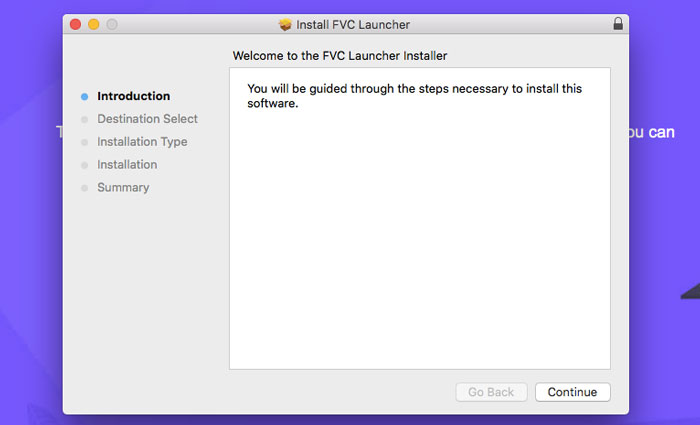
Task: Click the 'Welcome to the FVC Launcher Installer' heading
Action: (340, 56)
